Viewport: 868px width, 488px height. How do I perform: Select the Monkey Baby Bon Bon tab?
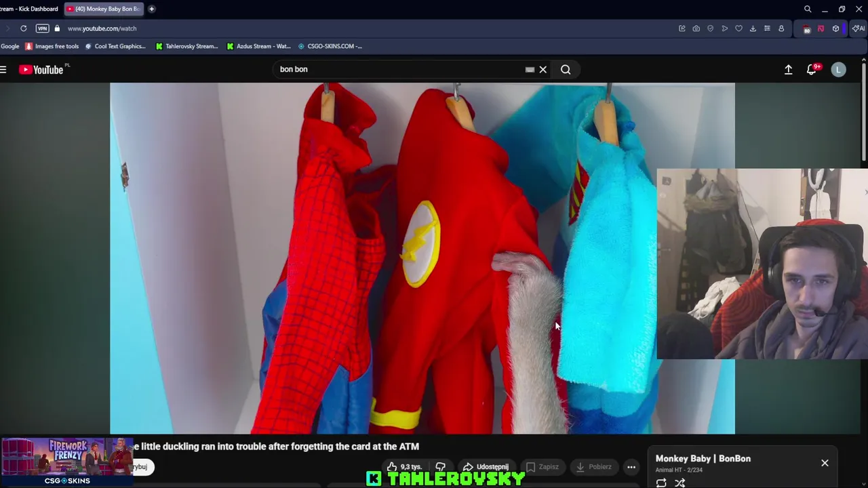tap(103, 9)
